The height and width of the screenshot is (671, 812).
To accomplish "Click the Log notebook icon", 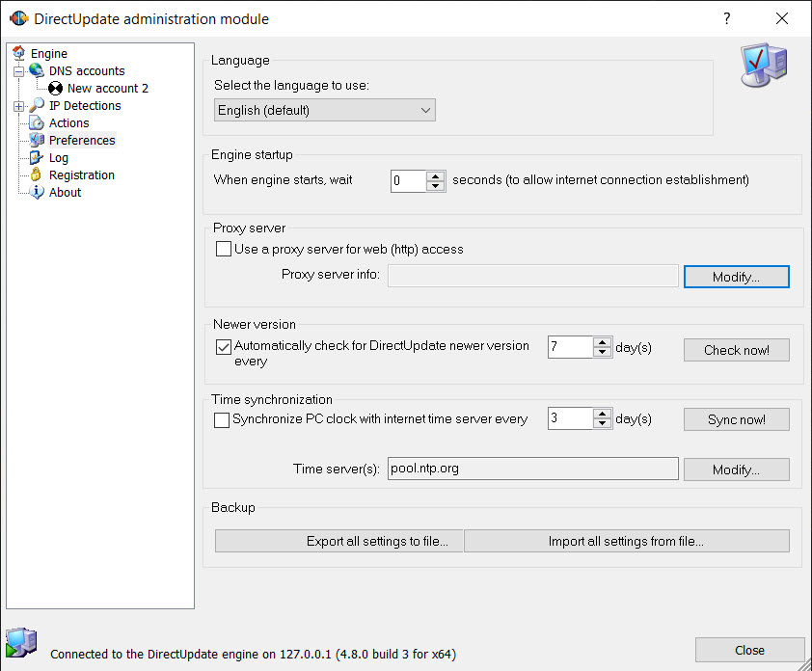I will tap(37, 157).
